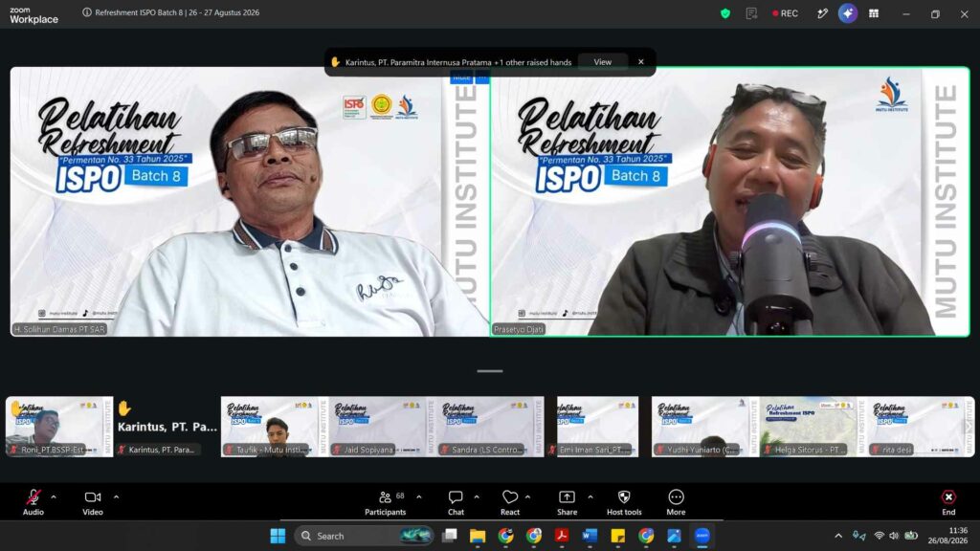Viewport: 980px width, 551px height.
Task: Select Emi Iman Sari_PT thumbnail
Action: tap(597, 427)
